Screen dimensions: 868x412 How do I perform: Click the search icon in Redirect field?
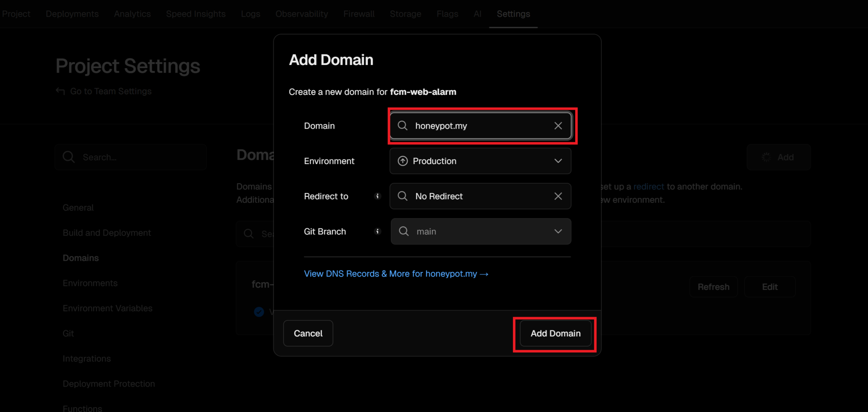point(402,196)
